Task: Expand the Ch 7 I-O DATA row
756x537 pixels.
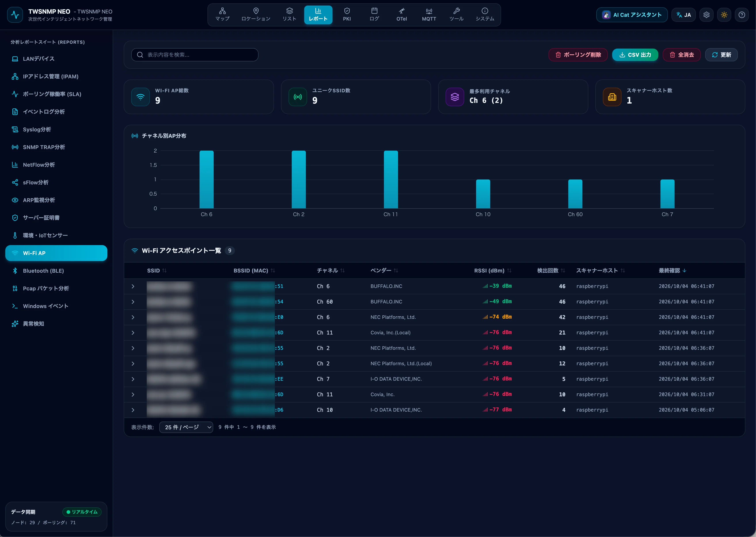Action: 133,379
